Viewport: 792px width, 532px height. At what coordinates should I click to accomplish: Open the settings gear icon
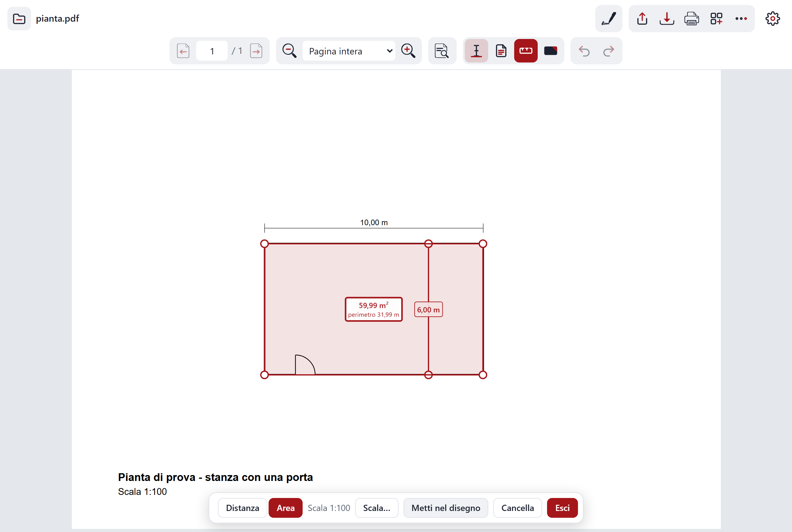[x=773, y=19]
